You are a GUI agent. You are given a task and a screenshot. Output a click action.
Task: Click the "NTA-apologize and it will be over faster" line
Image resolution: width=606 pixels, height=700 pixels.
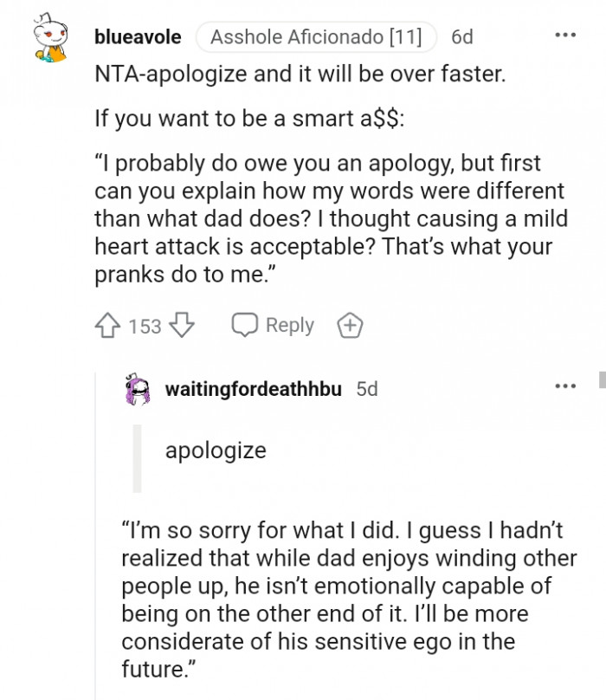[x=300, y=74]
